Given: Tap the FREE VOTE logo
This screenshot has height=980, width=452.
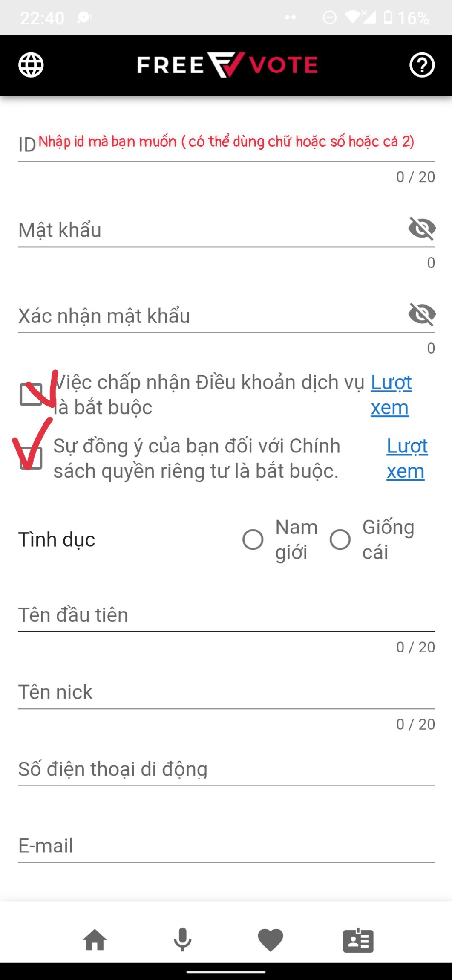Looking at the screenshot, I should 227,65.
